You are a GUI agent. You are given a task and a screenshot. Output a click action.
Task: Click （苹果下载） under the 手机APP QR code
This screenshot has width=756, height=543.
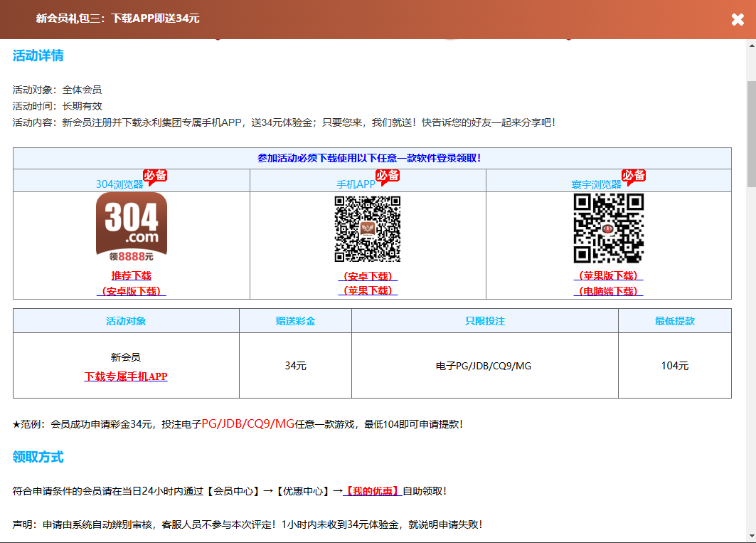click(x=368, y=290)
